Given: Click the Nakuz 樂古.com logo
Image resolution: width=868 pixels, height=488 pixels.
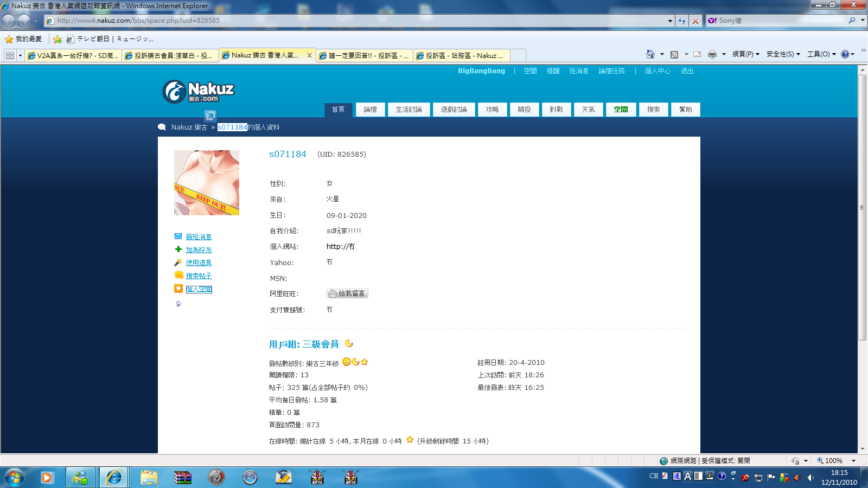Looking at the screenshot, I should point(199,91).
